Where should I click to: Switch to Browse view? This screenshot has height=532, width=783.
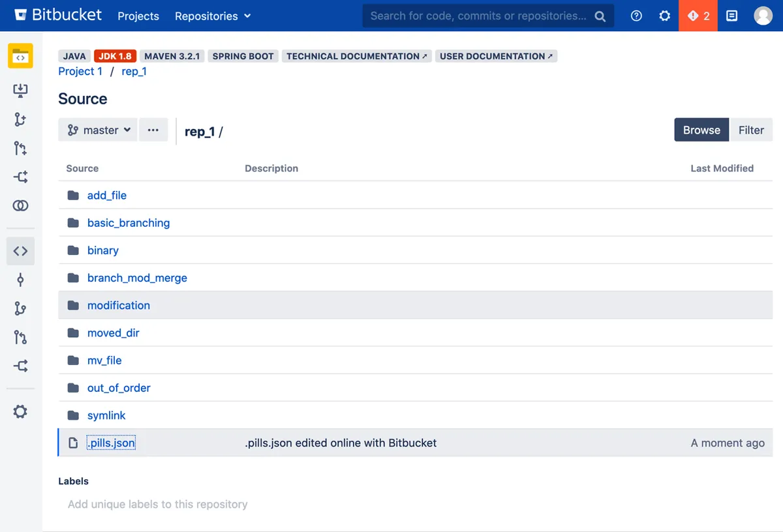point(701,130)
